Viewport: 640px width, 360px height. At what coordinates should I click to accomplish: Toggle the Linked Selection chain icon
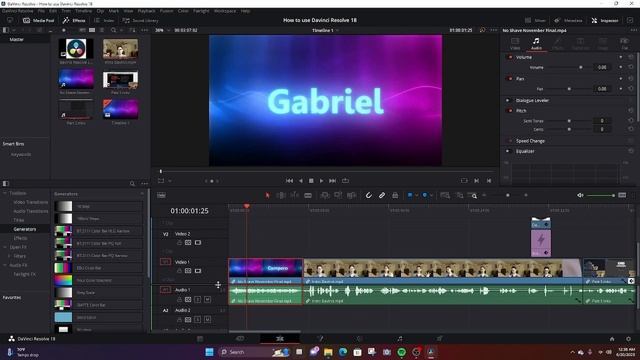point(382,196)
